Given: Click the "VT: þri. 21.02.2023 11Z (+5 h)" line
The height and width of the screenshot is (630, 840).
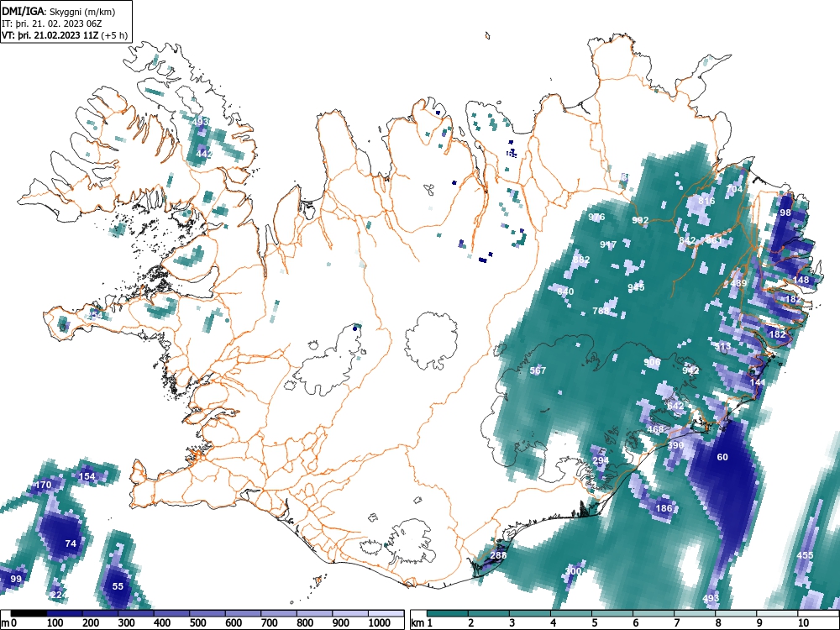Looking at the screenshot, I should [65, 35].
